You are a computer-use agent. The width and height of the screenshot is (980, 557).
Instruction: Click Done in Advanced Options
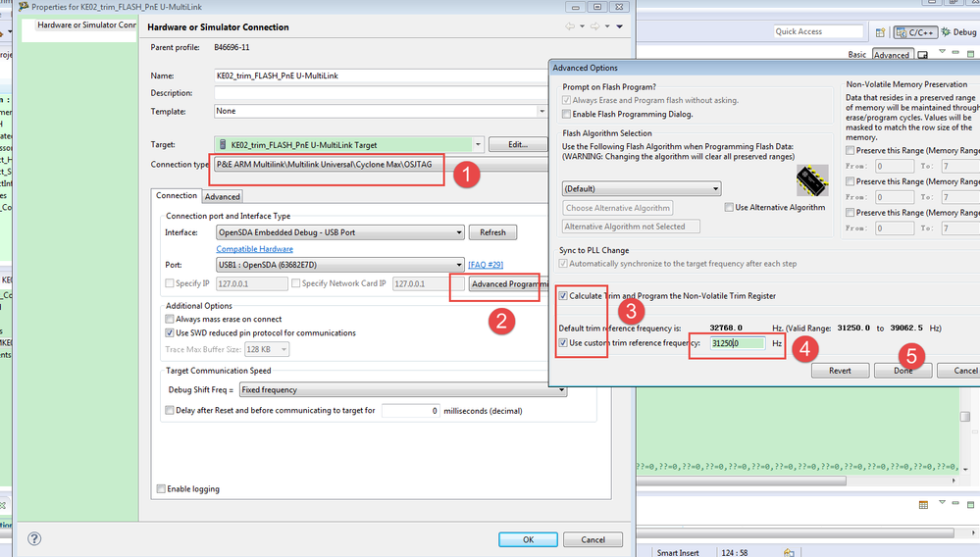[903, 371]
